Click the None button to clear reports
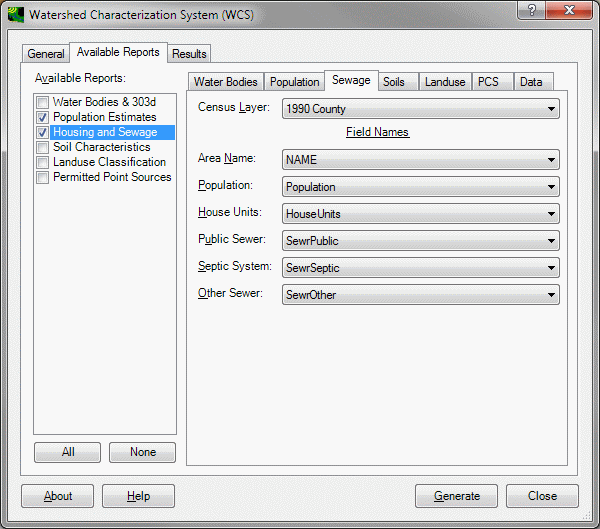The width and height of the screenshot is (600, 529). click(142, 452)
